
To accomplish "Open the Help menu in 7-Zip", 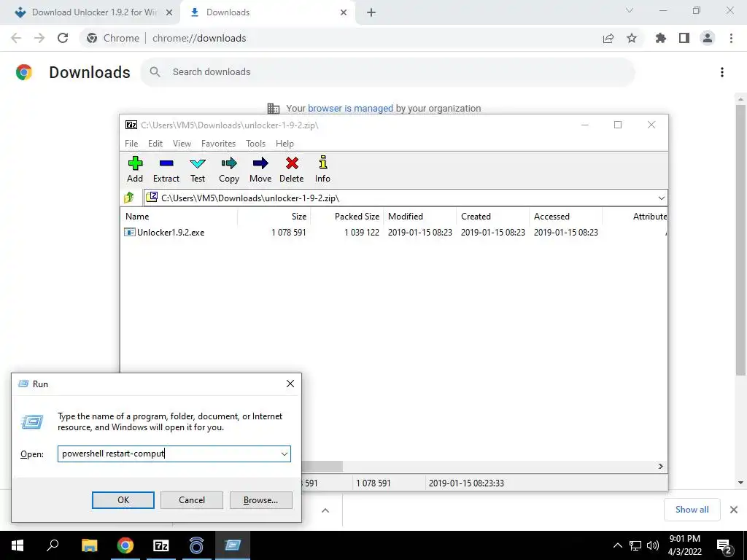I will point(285,144).
